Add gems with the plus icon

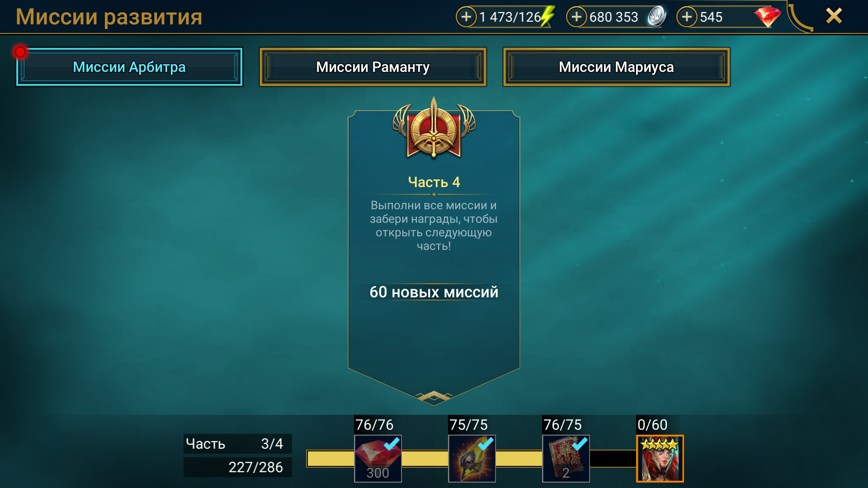pyautogui.click(x=687, y=17)
